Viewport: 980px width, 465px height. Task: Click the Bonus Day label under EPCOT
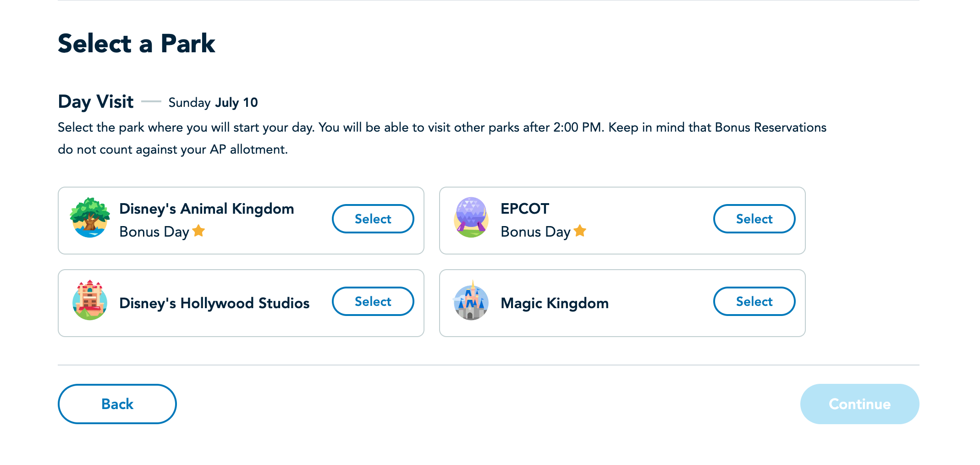point(535,232)
